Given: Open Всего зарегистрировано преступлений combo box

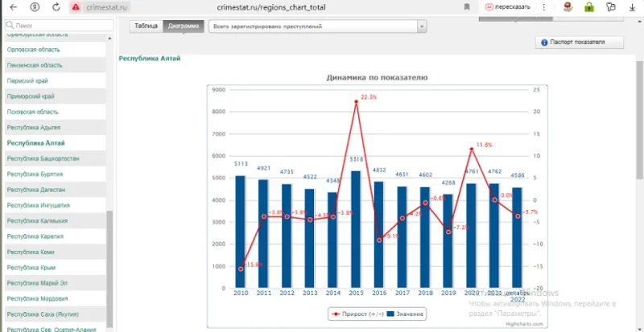Looking at the screenshot, I should (317, 27).
